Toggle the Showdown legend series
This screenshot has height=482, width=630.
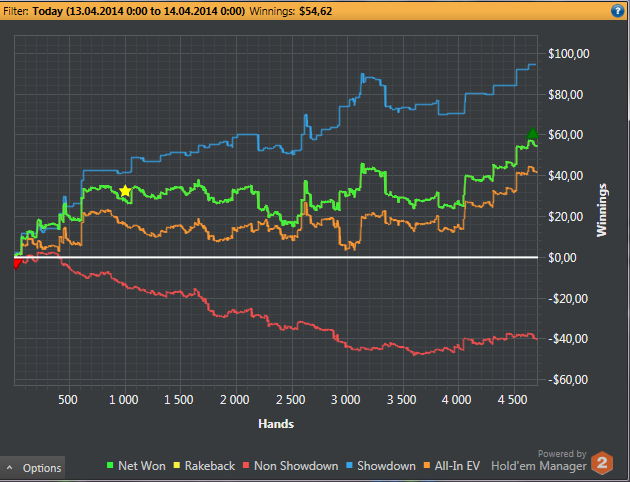click(381, 466)
